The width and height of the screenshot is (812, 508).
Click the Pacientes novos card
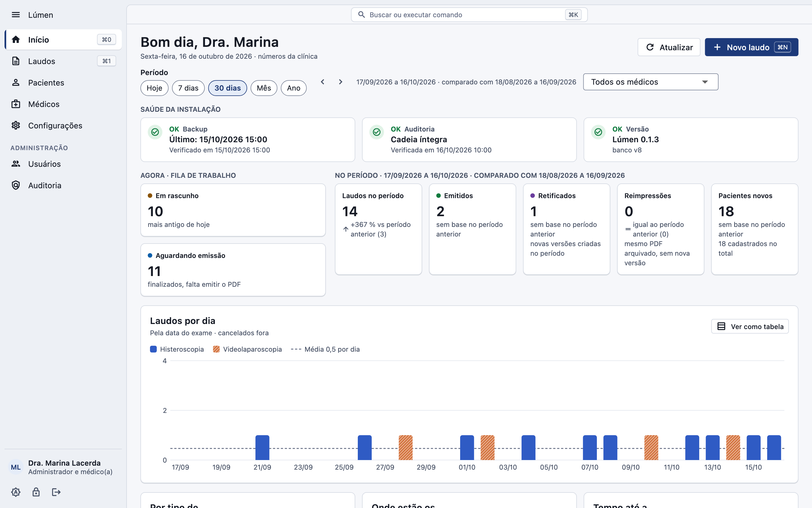click(x=754, y=229)
